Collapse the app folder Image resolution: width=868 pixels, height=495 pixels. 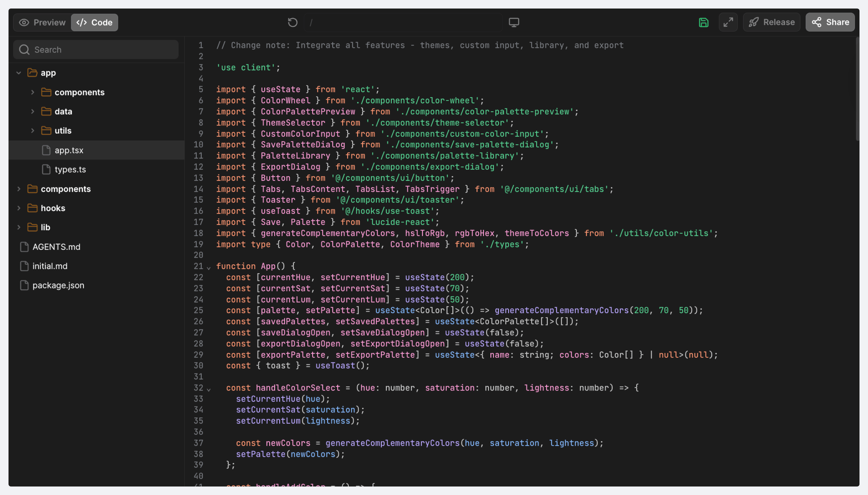point(19,73)
